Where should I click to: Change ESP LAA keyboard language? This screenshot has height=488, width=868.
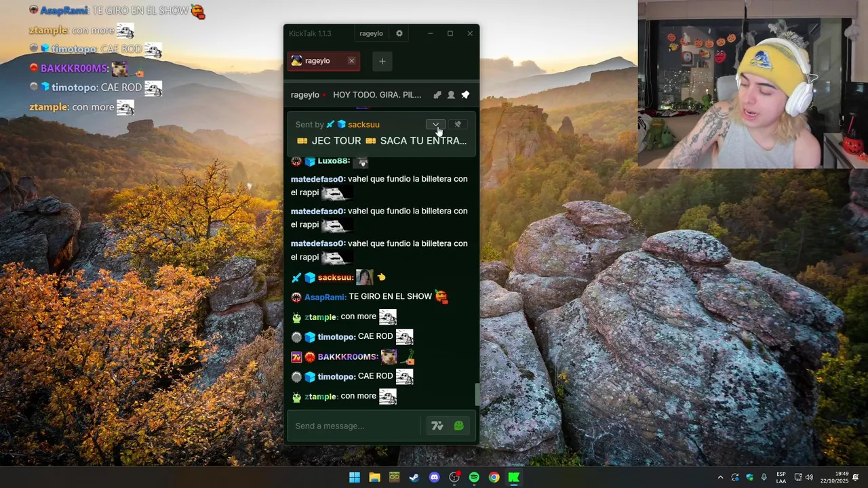pos(781,477)
